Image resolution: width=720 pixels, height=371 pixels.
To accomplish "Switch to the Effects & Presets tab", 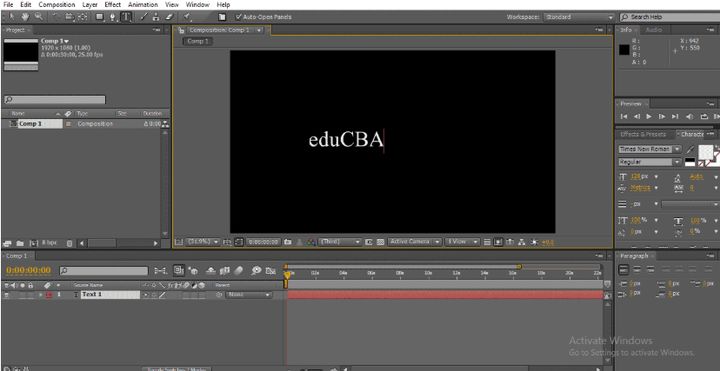I will click(643, 135).
